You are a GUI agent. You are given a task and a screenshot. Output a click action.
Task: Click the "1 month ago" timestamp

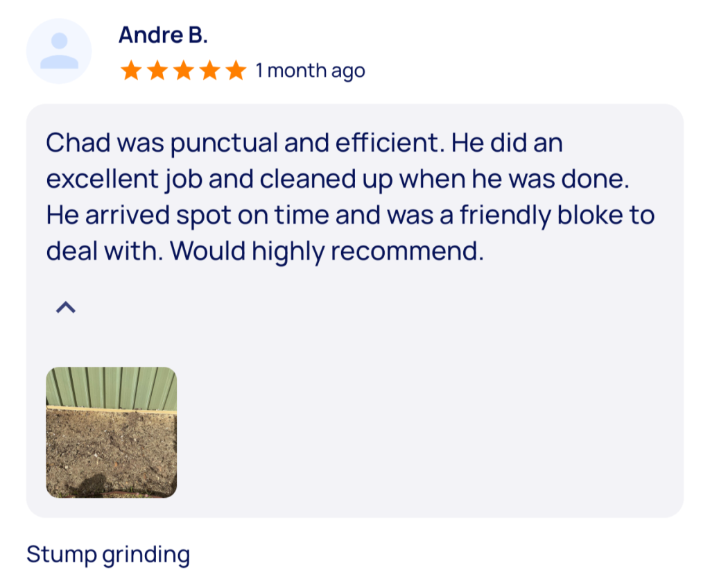310,71
